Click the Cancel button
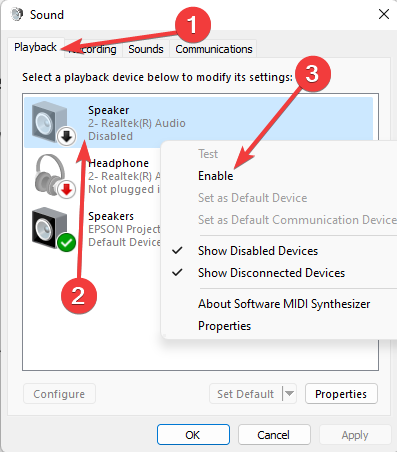The image size is (397, 452). (x=274, y=435)
